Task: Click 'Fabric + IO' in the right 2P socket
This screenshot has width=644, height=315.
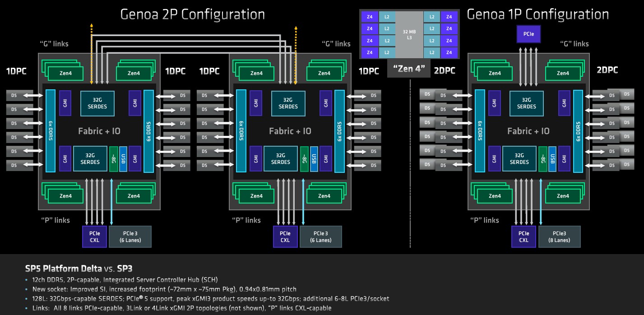Action: pos(290,131)
